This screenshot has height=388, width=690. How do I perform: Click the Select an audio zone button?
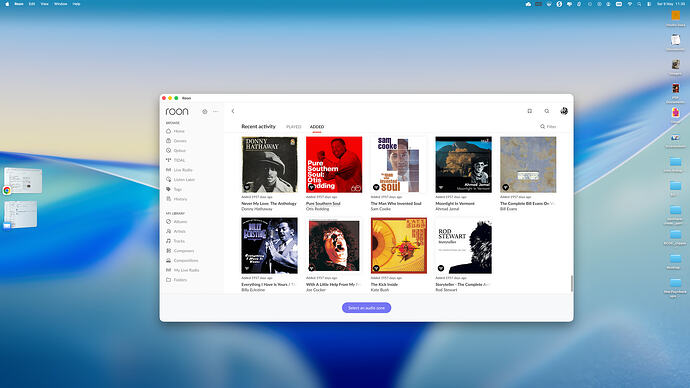pyautogui.click(x=366, y=308)
